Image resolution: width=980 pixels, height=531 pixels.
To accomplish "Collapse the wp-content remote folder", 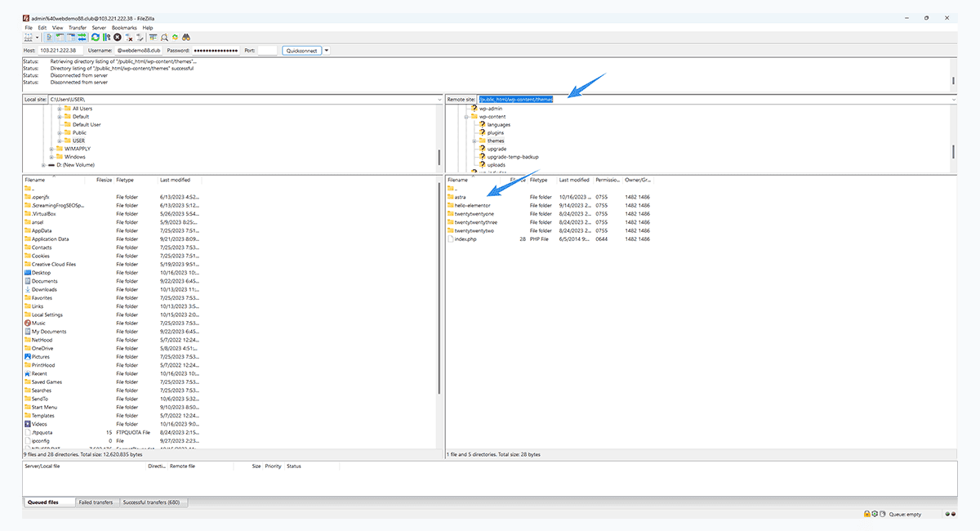I will click(x=466, y=117).
